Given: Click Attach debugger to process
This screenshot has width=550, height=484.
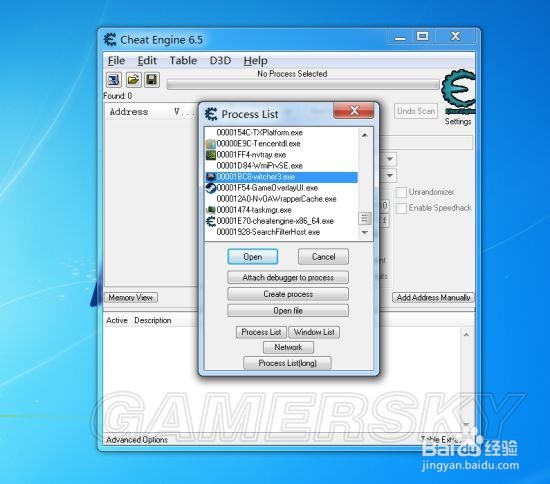Looking at the screenshot, I should (288, 277).
